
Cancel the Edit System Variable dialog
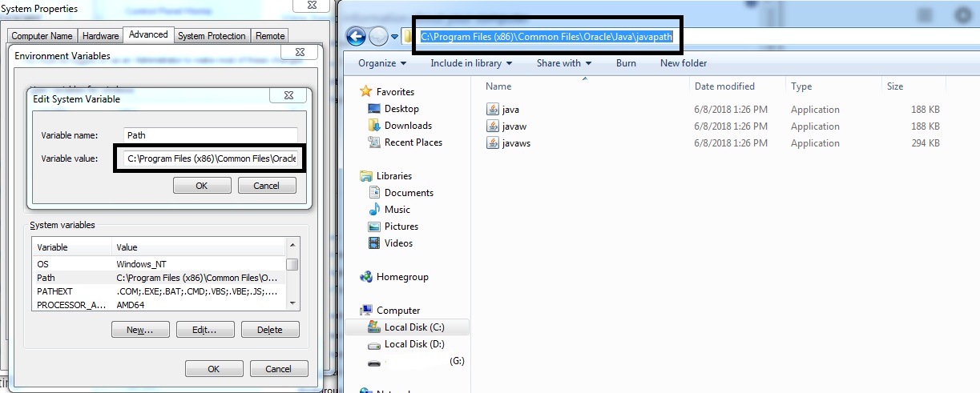(x=267, y=185)
